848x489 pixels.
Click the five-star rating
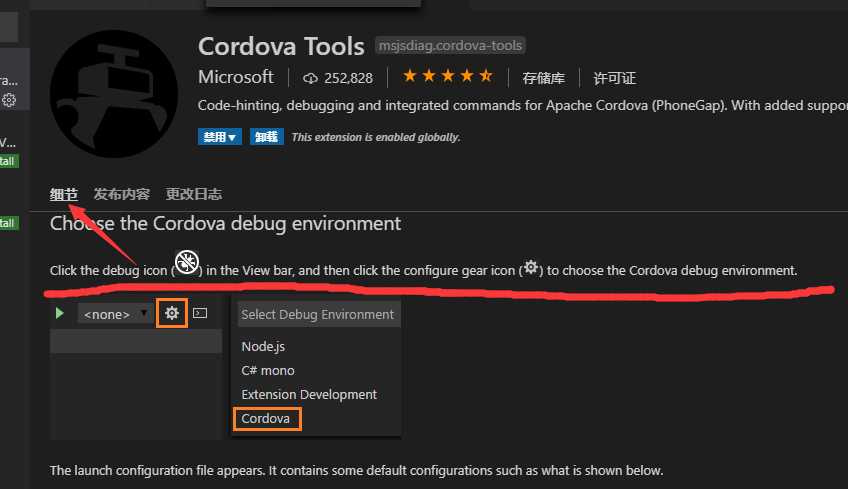click(448, 76)
